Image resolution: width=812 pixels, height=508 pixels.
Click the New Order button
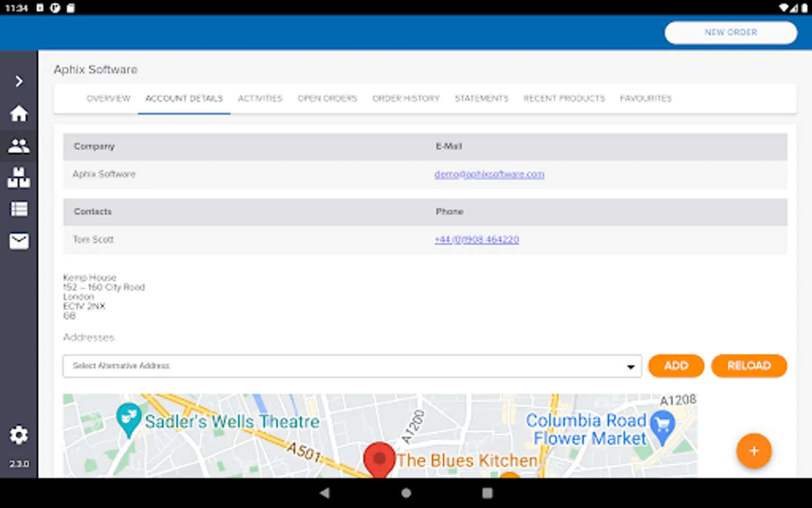click(731, 33)
